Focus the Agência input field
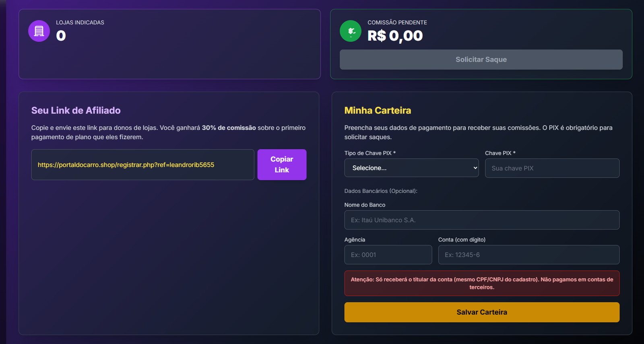This screenshot has width=644, height=344. [388, 255]
